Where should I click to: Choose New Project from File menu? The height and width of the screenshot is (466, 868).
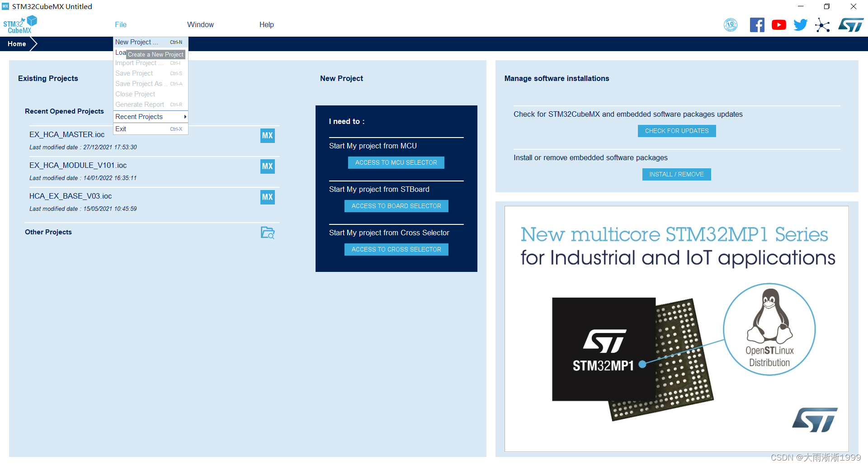(x=151, y=42)
